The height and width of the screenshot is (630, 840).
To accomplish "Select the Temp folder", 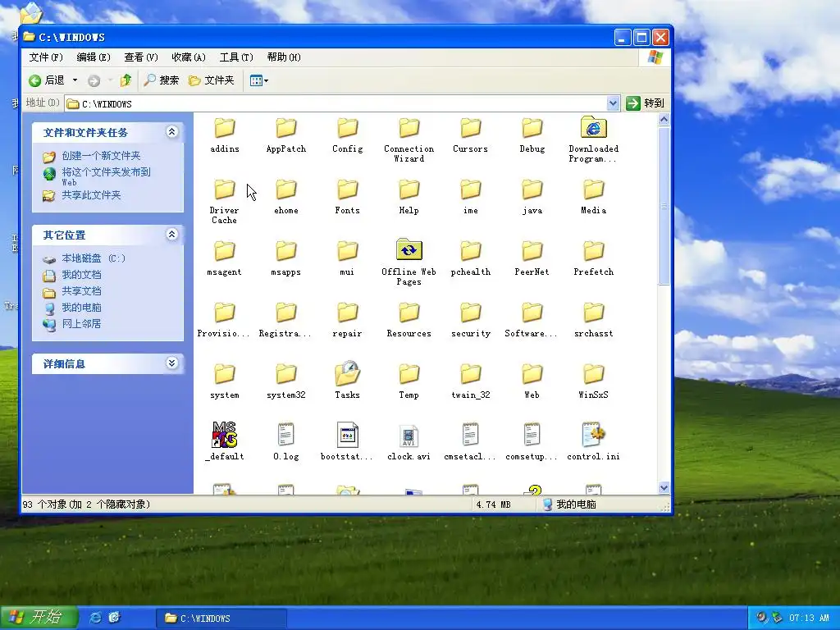I will [x=409, y=382].
